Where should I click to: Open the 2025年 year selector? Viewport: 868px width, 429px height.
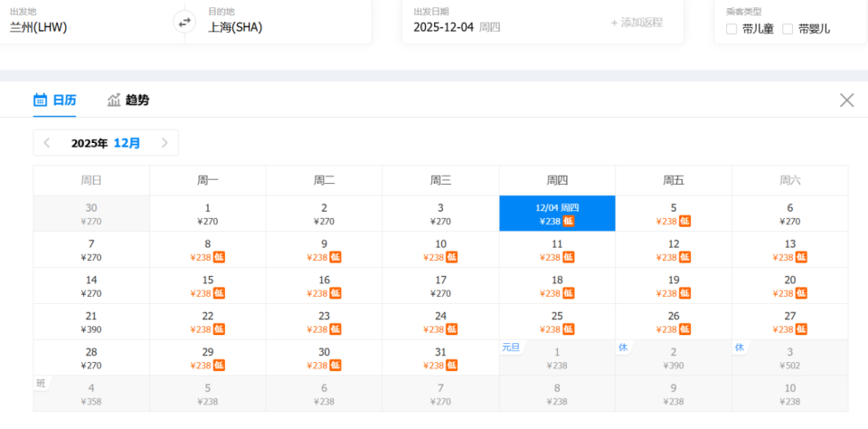click(90, 143)
